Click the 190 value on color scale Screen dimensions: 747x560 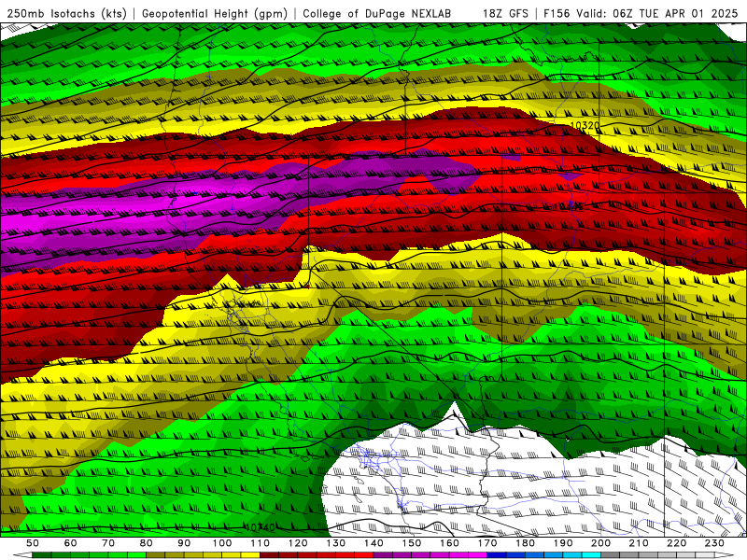(563, 543)
